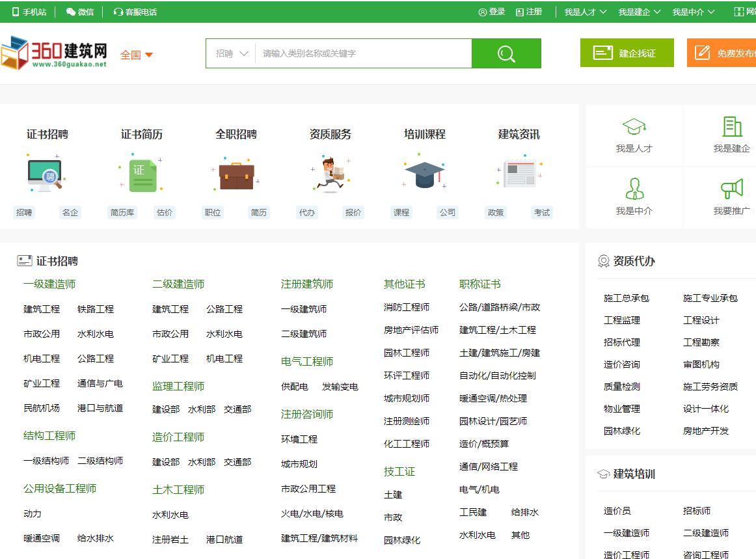Open 施工总承包 in 资质代办

pos(627,298)
